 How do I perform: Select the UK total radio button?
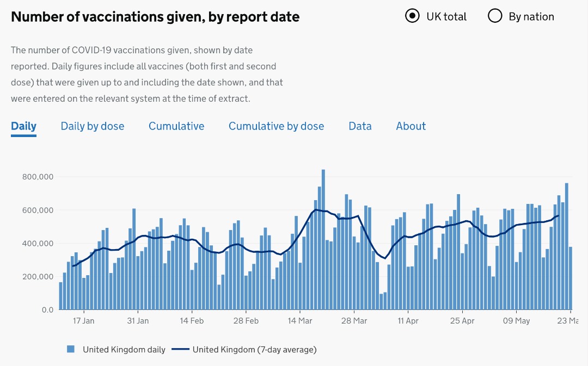point(413,16)
